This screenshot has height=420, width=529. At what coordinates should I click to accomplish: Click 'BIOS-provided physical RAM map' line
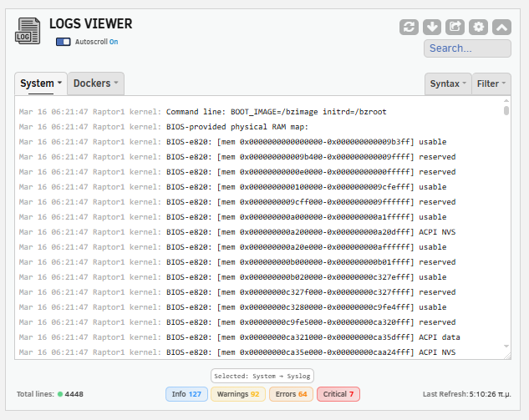click(x=164, y=127)
